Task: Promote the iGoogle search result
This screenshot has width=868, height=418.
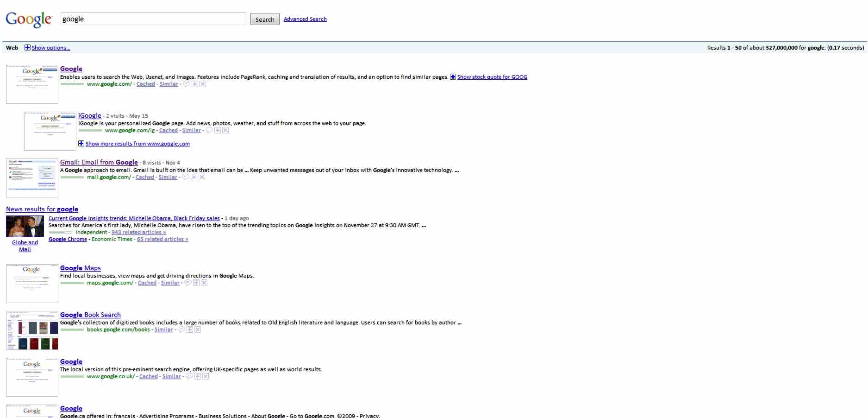Action: pos(218,130)
